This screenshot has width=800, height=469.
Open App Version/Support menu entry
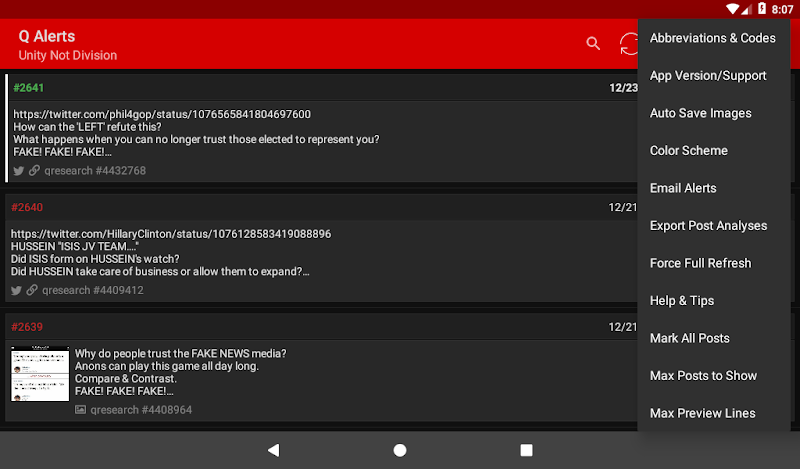(713, 76)
